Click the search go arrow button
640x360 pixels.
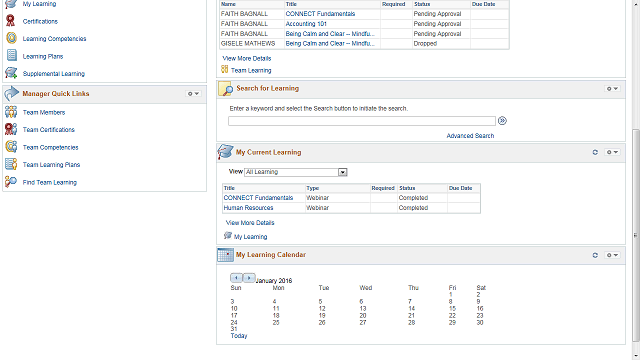click(x=502, y=121)
